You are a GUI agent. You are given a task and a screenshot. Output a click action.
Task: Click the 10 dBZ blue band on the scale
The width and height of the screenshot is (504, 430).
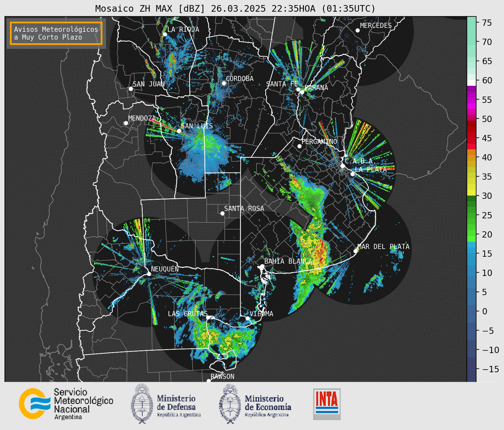(x=471, y=273)
